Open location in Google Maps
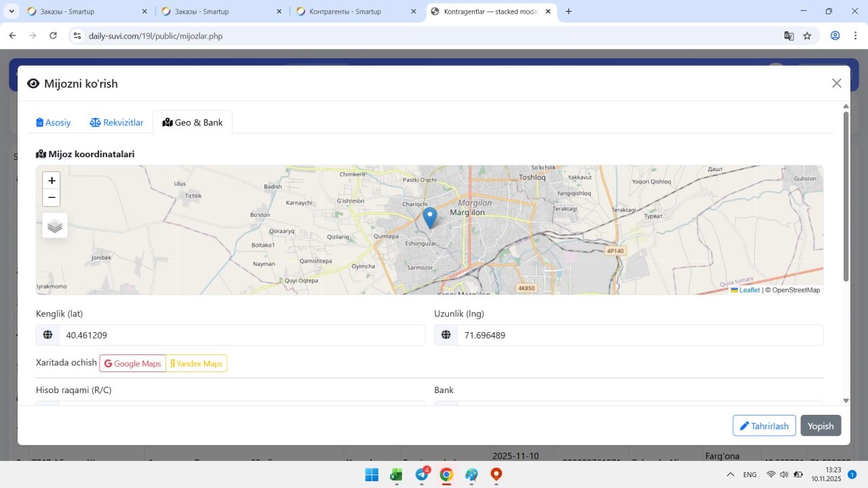 click(133, 363)
